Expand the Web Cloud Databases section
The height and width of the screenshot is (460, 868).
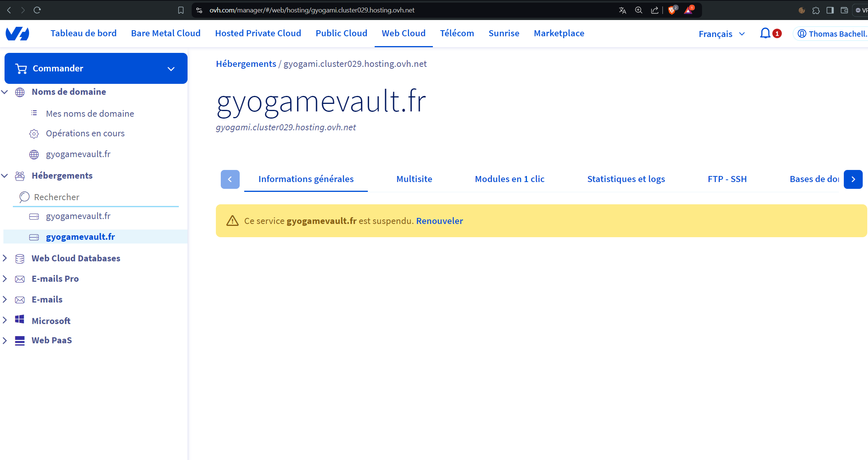click(x=5, y=258)
